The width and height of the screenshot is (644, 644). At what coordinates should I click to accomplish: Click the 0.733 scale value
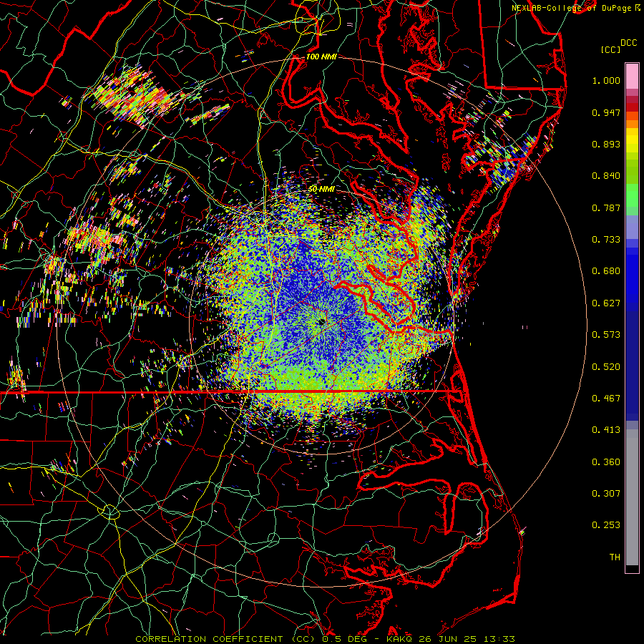(606, 240)
